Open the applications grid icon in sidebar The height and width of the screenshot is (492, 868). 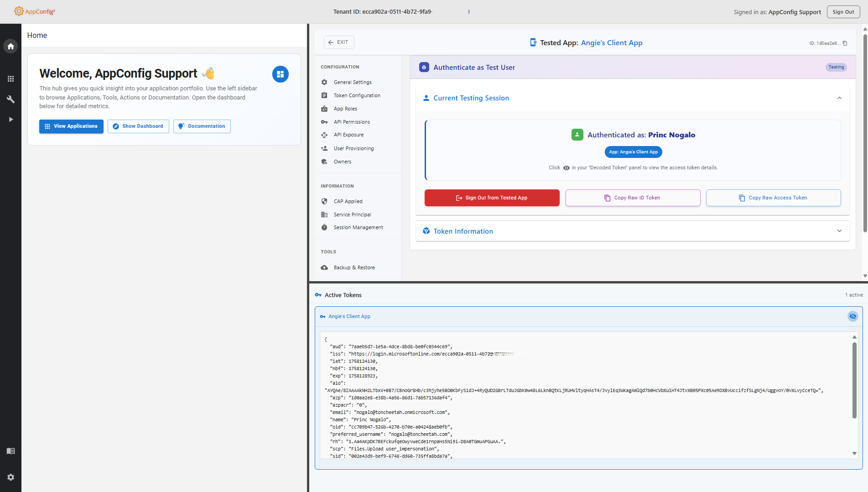tap(10, 79)
